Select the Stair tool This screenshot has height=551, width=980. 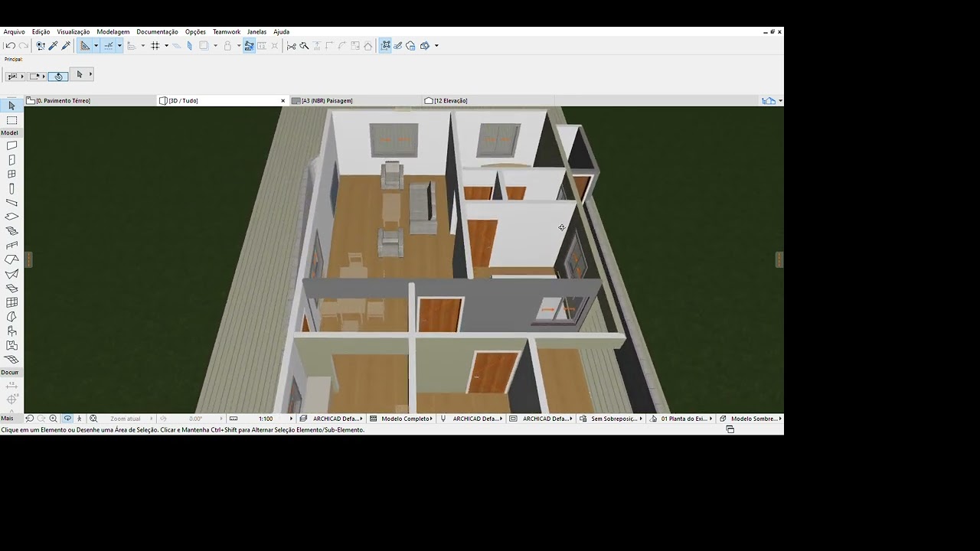[11, 231]
